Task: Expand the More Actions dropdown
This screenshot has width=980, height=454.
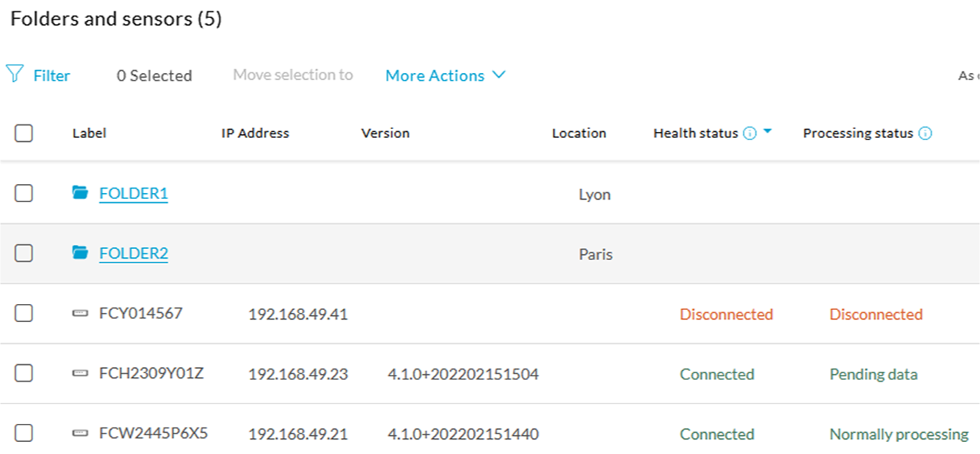Action: pos(435,75)
